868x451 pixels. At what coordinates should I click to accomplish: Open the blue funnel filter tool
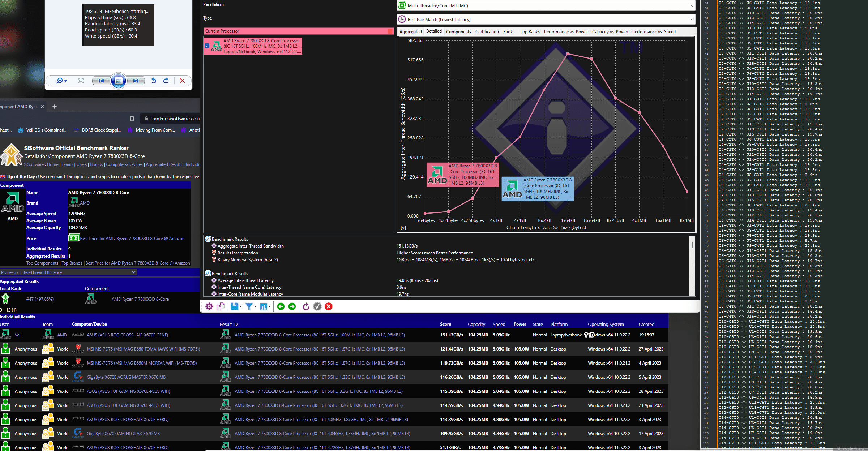coord(249,306)
